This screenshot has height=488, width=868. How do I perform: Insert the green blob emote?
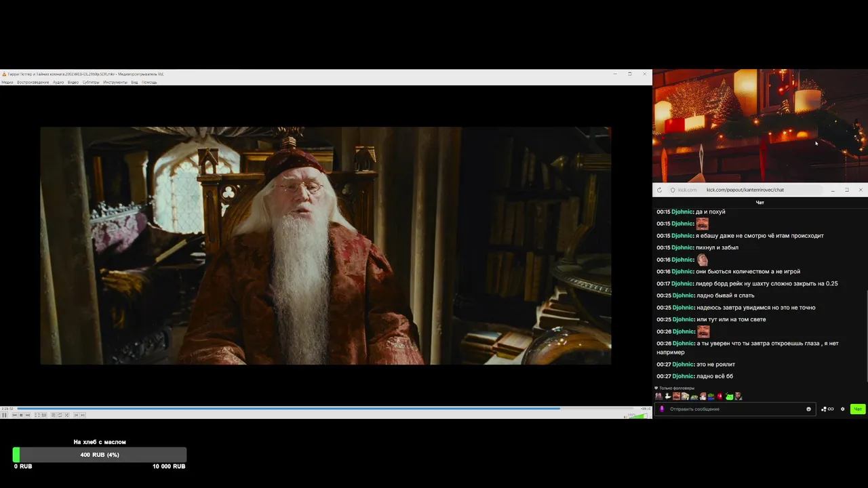730,396
